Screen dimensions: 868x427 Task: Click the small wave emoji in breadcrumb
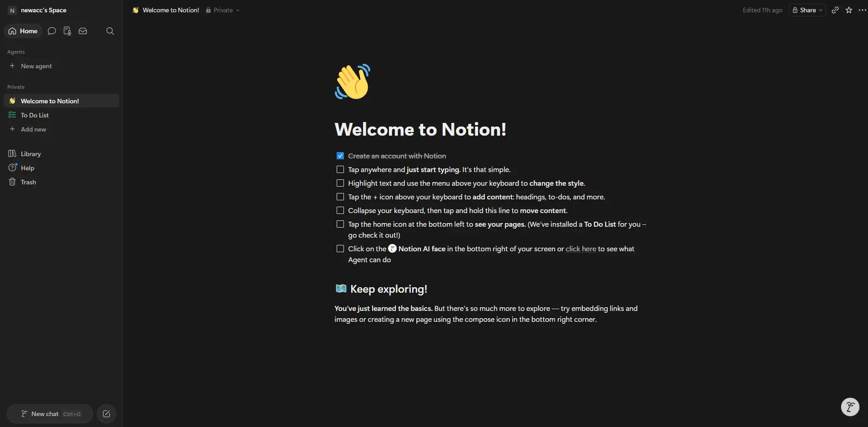(x=136, y=10)
